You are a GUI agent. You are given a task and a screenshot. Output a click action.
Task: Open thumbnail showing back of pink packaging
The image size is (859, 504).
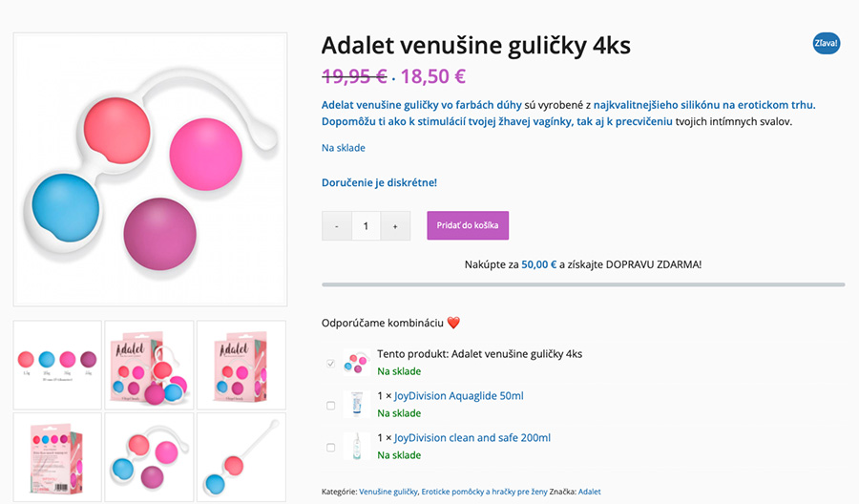57,457
